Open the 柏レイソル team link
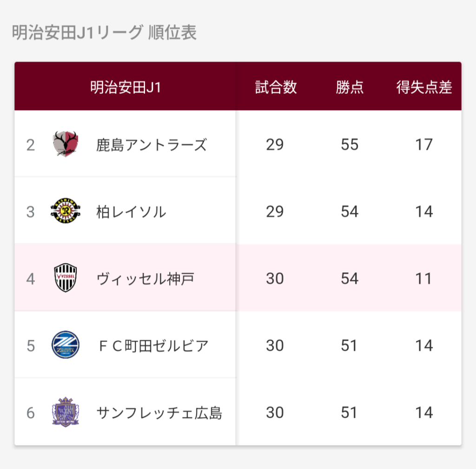The image size is (476, 469). tap(131, 212)
